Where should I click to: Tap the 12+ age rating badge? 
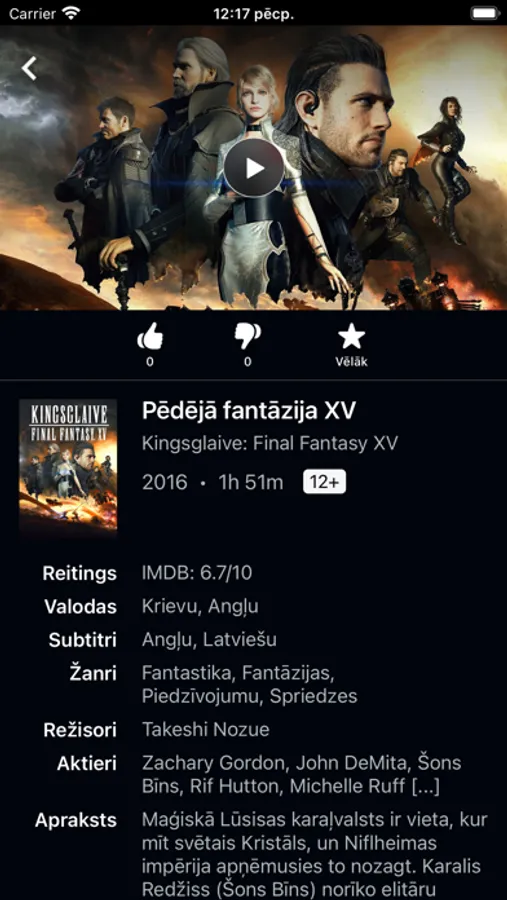(x=324, y=483)
